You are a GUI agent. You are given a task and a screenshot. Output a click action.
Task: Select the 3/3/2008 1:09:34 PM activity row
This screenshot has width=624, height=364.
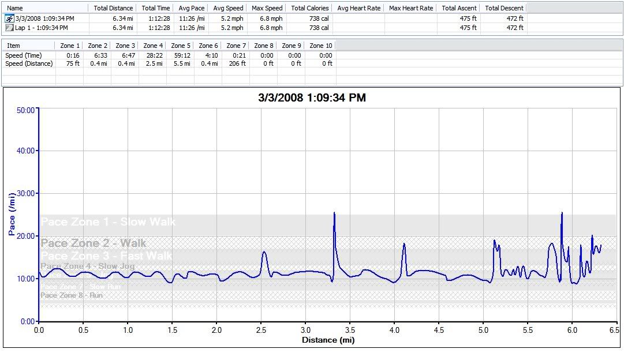pos(45,18)
